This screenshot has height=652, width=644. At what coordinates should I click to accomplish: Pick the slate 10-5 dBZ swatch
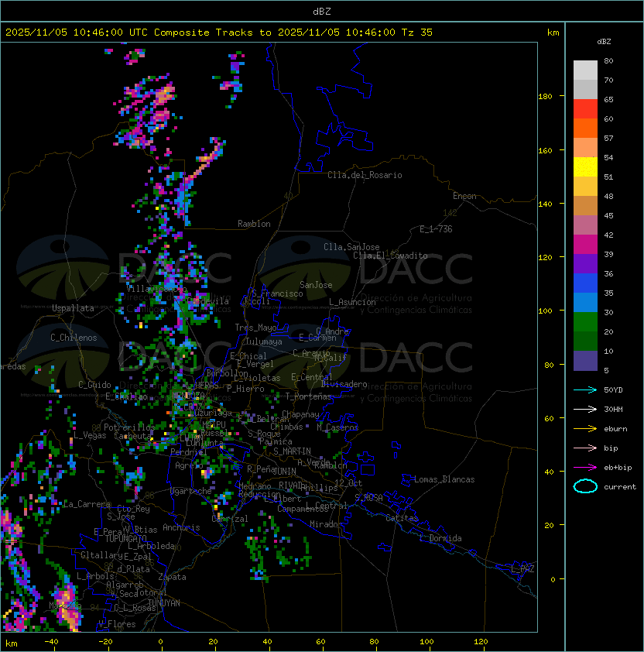coord(585,361)
